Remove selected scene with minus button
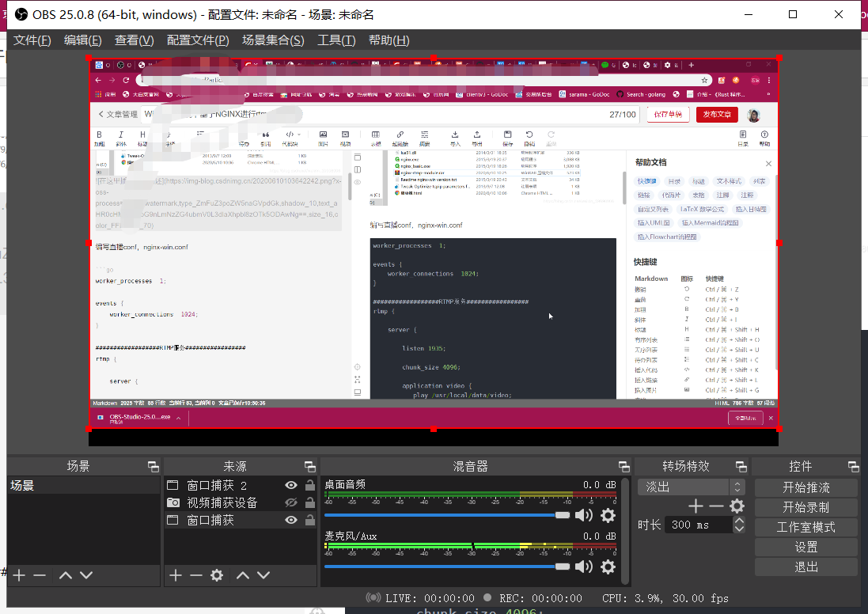This screenshot has height=614, width=868. coord(40,575)
